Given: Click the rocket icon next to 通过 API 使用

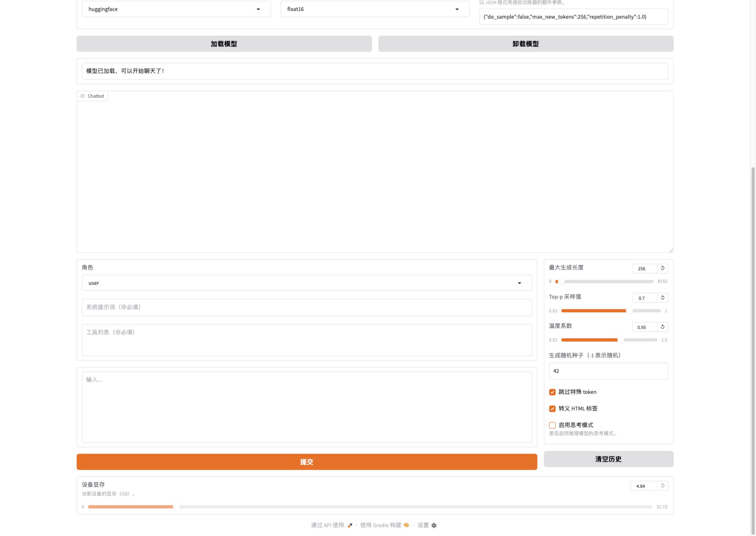Looking at the screenshot, I should [350, 525].
